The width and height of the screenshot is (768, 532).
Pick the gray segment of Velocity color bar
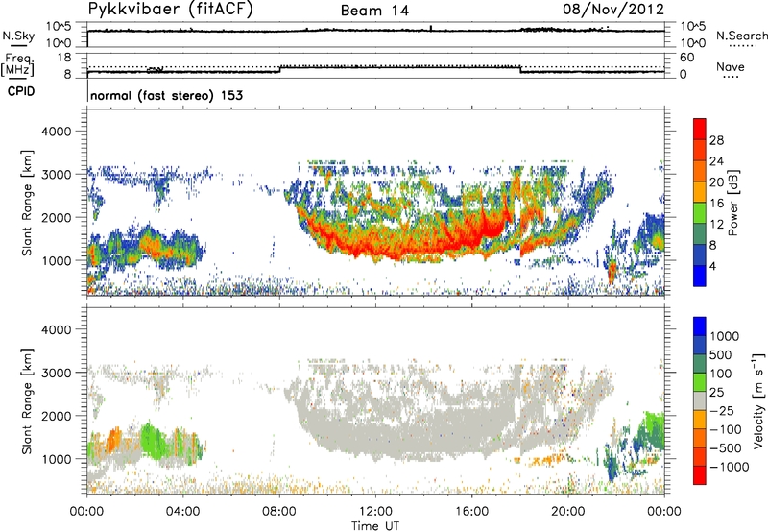pyautogui.click(x=700, y=400)
